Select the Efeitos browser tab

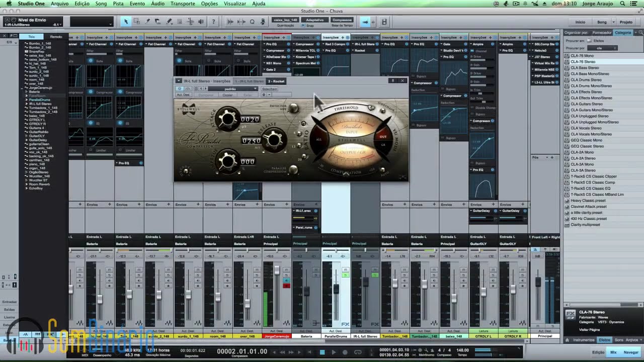click(604, 340)
